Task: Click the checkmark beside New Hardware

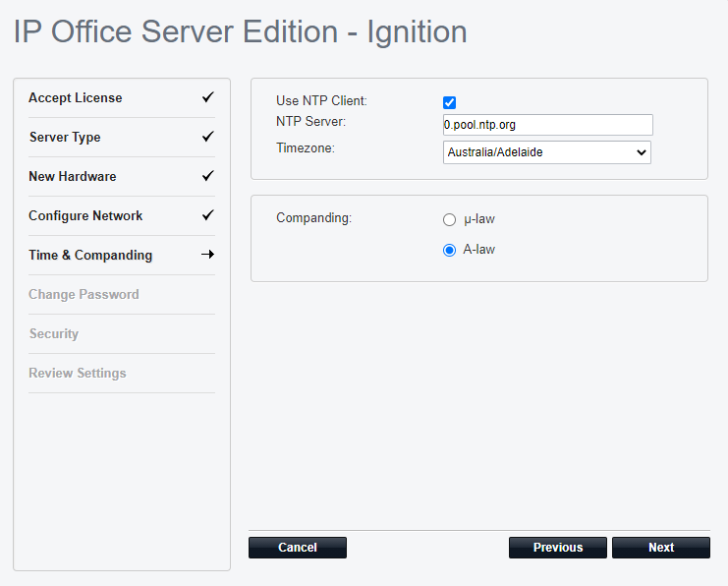Action: coord(208,176)
